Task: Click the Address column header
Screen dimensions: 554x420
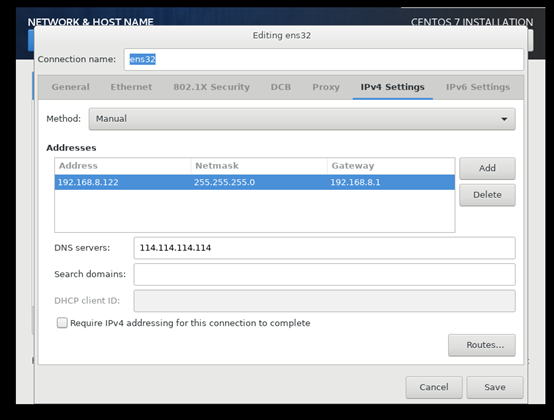Action: pos(123,166)
